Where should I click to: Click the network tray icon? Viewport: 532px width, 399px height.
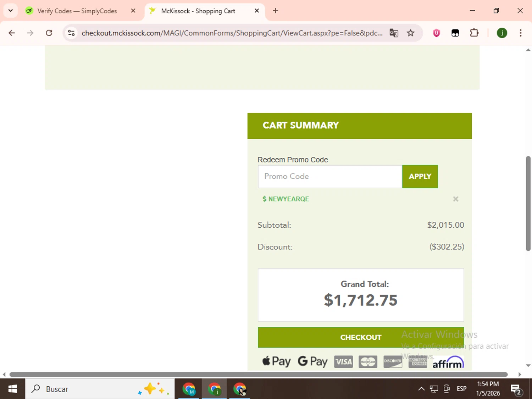pyautogui.click(x=434, y=389)
